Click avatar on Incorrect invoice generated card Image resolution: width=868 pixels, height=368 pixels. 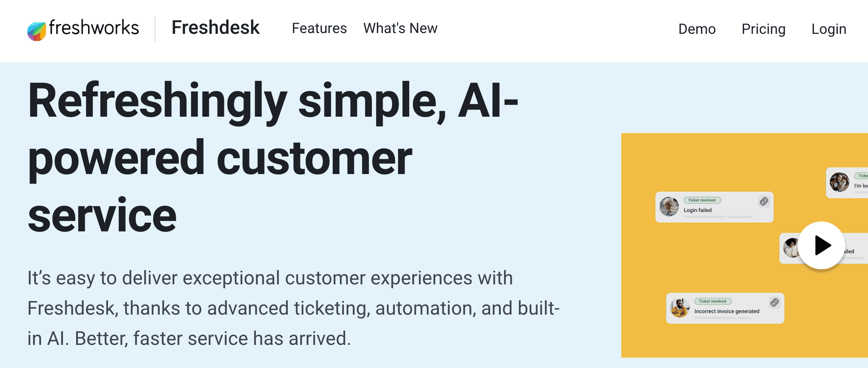[680, 308]
